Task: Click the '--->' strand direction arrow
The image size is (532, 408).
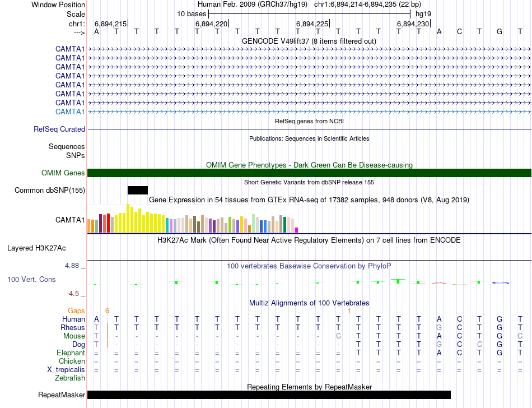Action: tap(79, 33)
